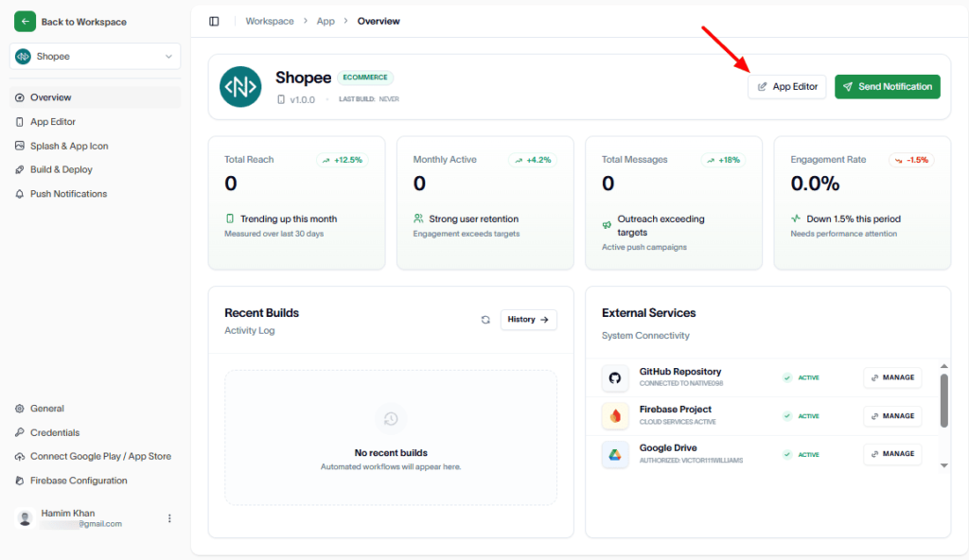
Task: Click the Trending up this month text
Action: [x=289, y=219]
